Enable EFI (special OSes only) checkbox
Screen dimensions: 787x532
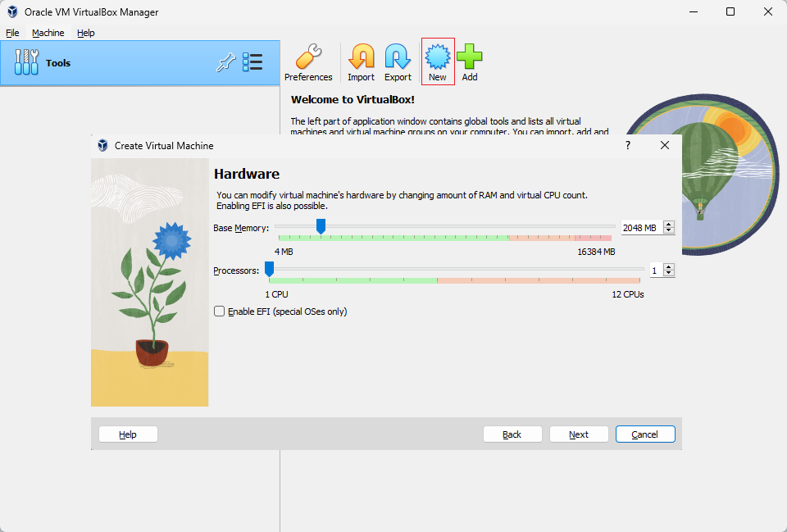pos(220,311)
